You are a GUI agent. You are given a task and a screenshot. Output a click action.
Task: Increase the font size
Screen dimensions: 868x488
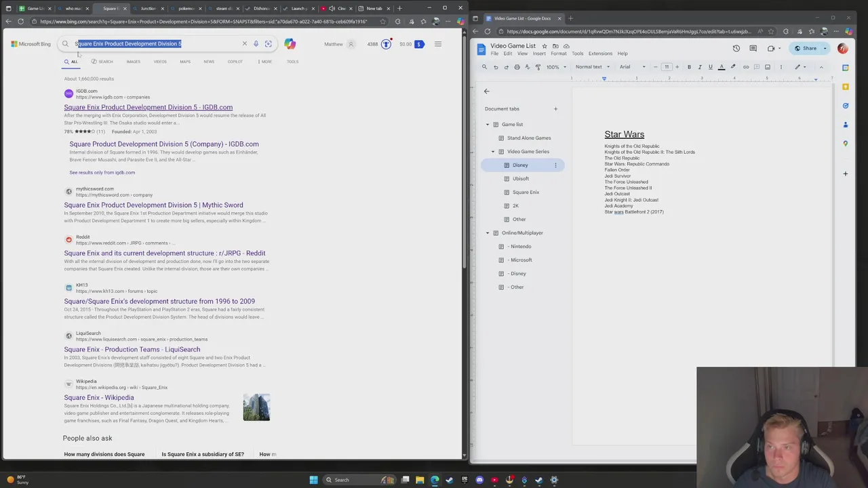677,67
